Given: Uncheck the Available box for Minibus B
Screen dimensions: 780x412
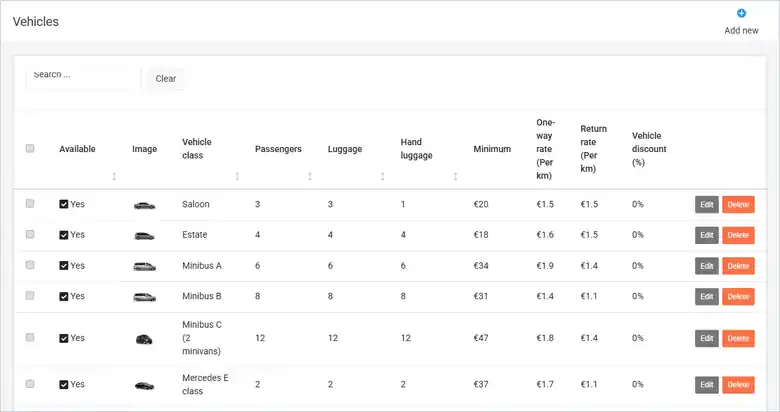Looking at the screenshot, I should pos(64,296).
